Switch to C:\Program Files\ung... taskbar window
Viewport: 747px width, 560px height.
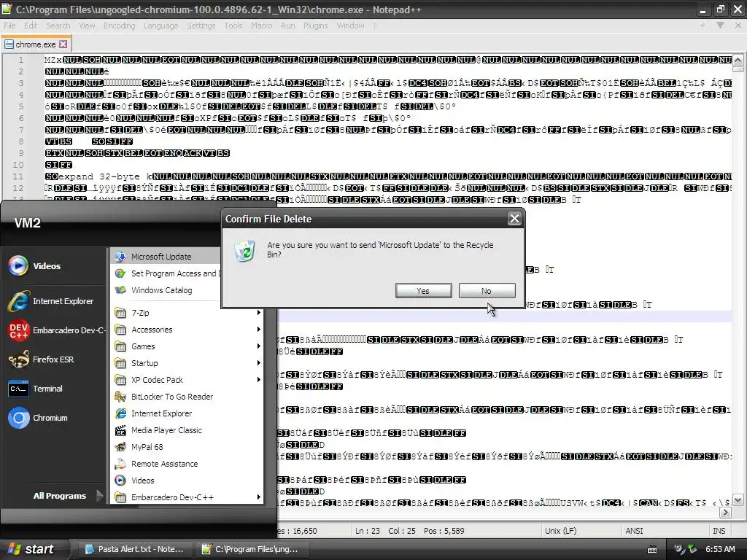tap(251, 549)
